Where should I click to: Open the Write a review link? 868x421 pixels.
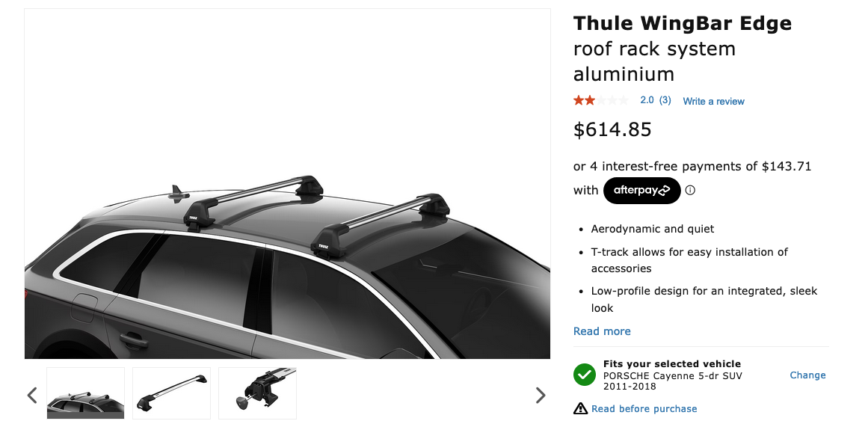[713, 101]
